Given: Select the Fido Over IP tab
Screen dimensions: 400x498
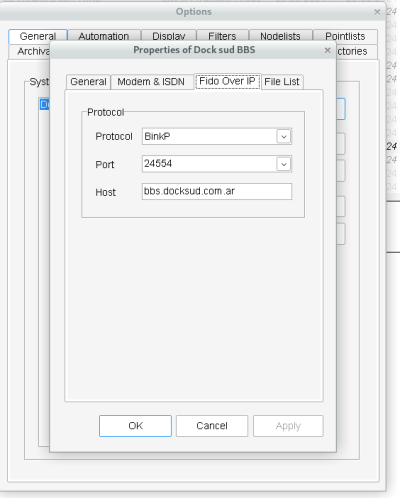Looking at the screenshot, I should click(227, 81).
